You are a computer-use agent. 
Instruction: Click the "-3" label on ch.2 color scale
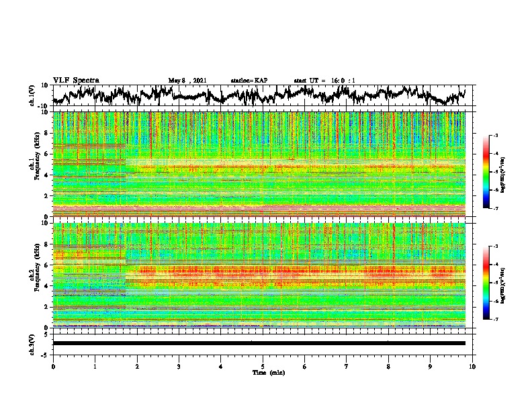coord(496,246)
